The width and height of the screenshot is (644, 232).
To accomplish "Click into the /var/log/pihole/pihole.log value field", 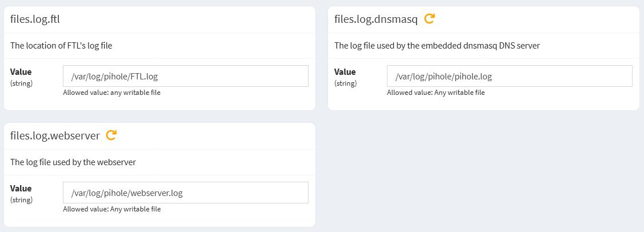I will click(509, 76).
